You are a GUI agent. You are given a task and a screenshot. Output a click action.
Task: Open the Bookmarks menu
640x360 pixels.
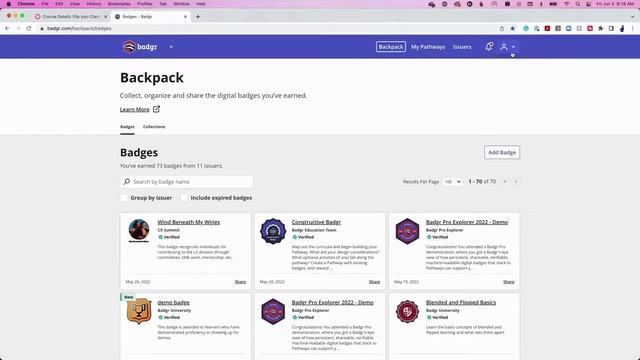coord(119,4)
